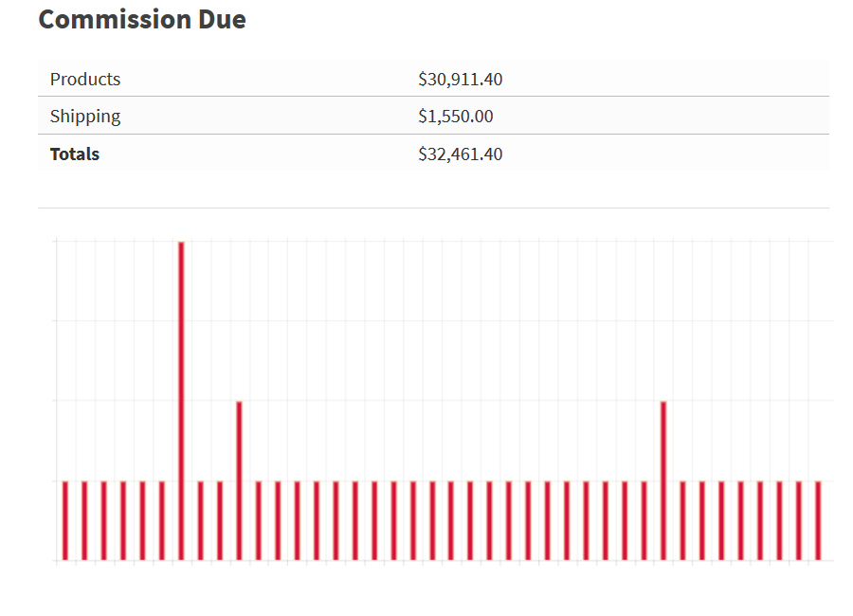Select the Products row label

point(85,80)
